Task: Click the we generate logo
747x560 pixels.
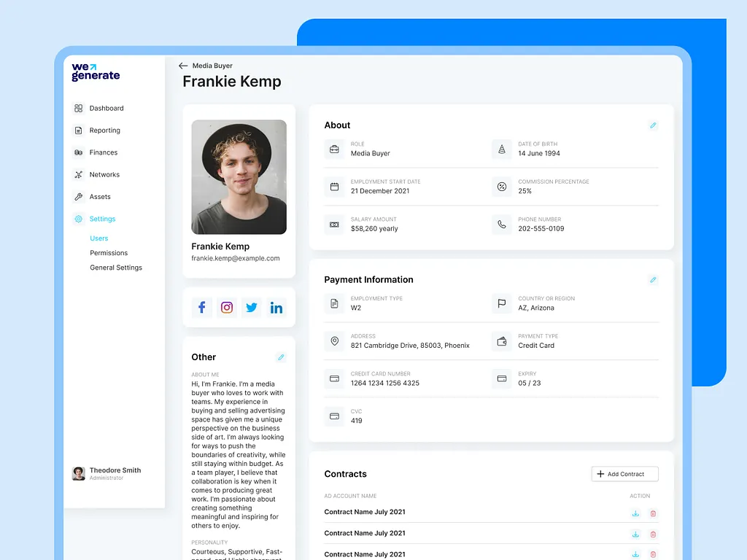Action: (96, 72)
